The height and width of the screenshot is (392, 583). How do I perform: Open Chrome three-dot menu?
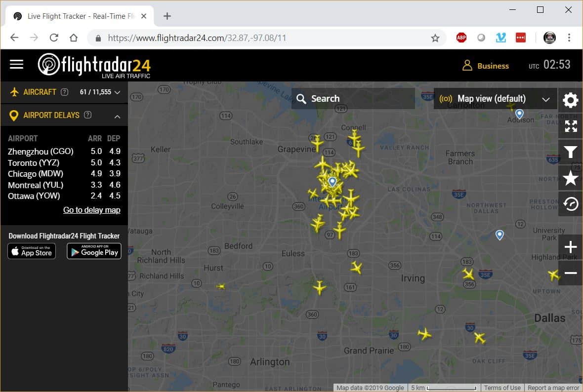click(569, 38)
